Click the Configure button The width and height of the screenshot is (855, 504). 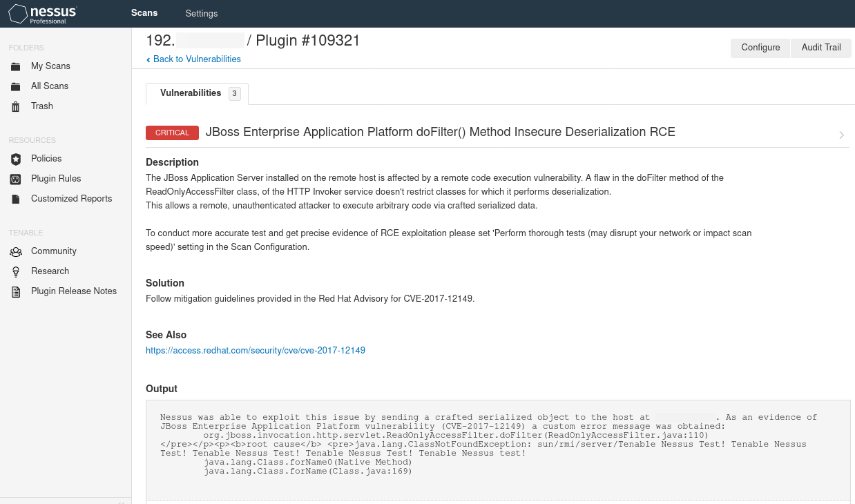click(760, 48)
